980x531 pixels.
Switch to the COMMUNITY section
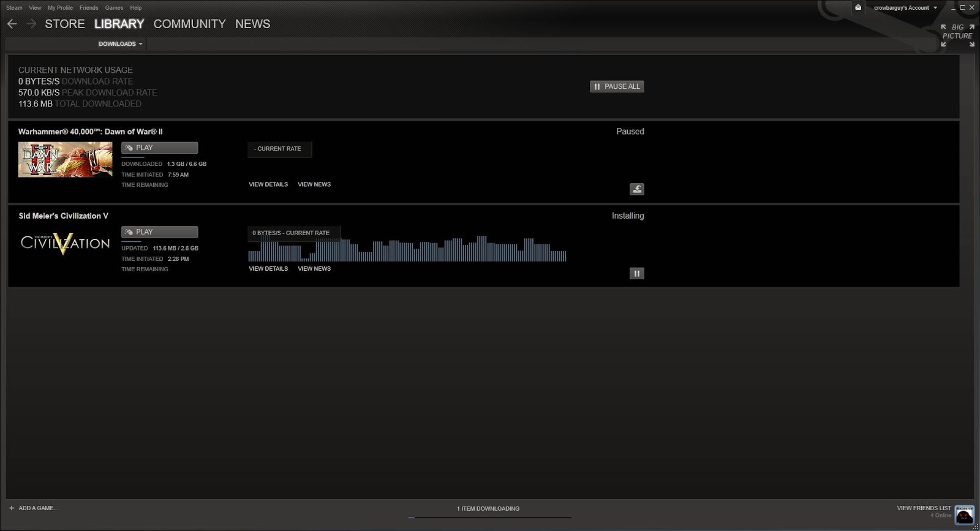point(189,24)
